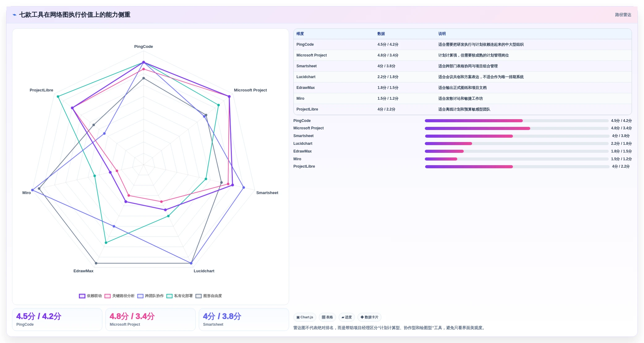Click the PingCode progress bar
The width and height of the screenshot is (644, 343).
click(x=517, y=121)
